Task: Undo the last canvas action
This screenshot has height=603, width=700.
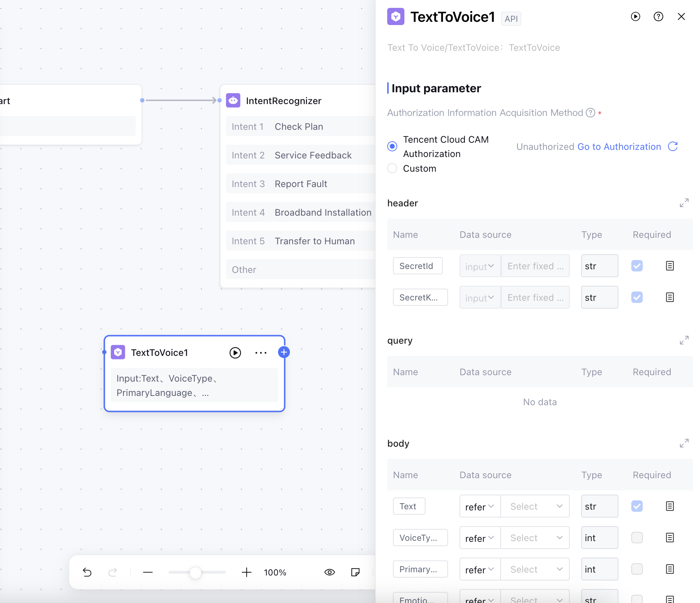Action: 87,572
